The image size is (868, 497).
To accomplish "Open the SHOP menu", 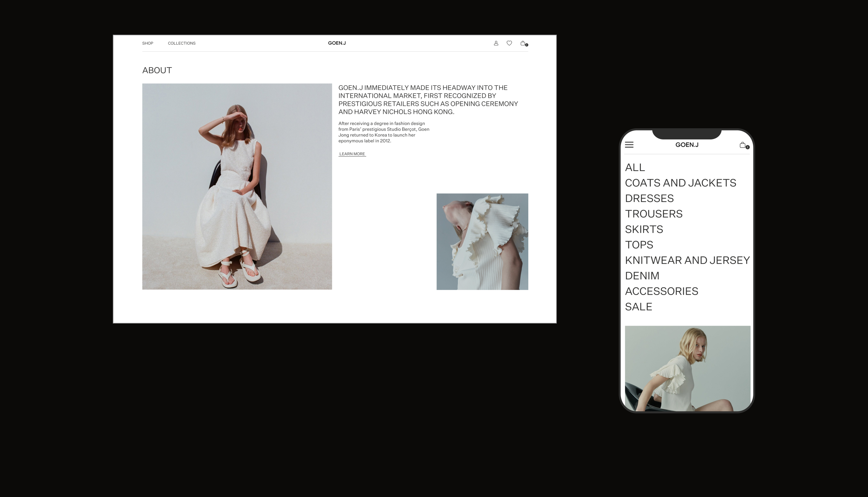I will (148, 43).
